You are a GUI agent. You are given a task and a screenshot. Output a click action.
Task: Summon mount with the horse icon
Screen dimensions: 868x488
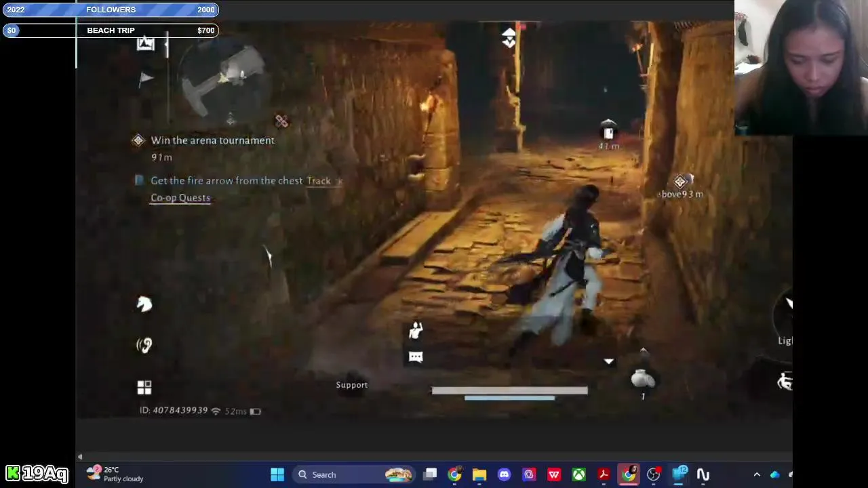pos(144,304)
